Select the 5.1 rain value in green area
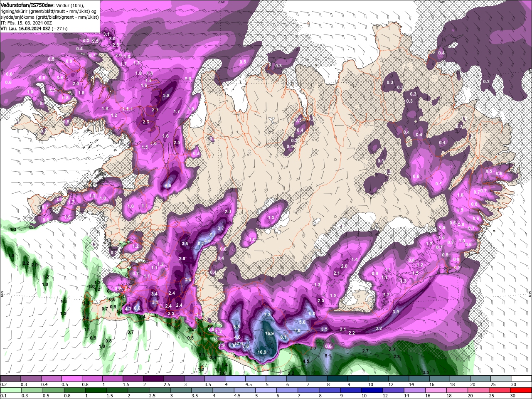Image resolution: width=532 pixels, height=399 pixels. coord(328,356)
